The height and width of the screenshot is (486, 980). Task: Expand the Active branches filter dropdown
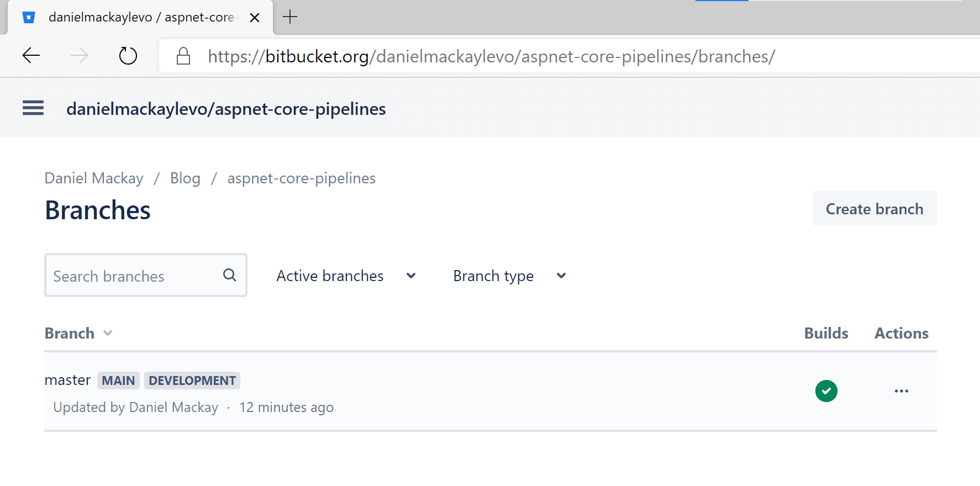[346, 276]
